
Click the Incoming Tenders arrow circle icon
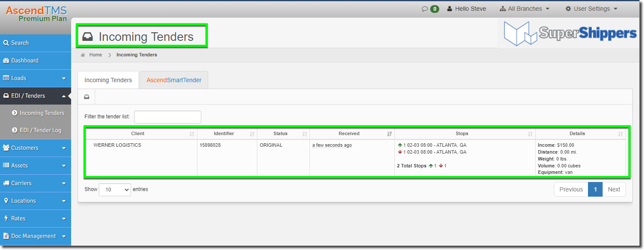pyautogui.click(x=15, y=113)
